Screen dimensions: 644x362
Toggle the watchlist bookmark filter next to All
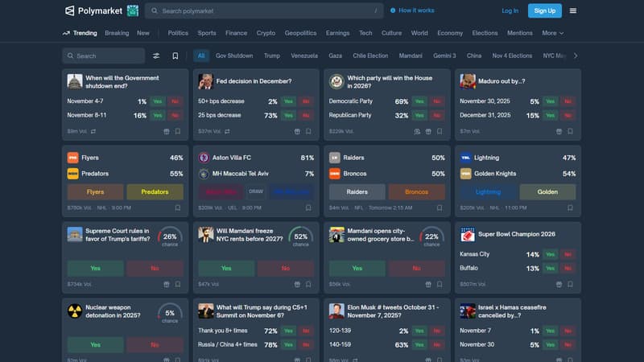click(x=175, y=56)
